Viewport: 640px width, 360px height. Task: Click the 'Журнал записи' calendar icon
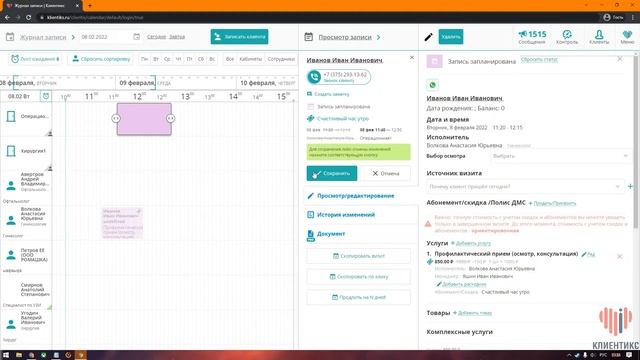(x=10, y=37)
